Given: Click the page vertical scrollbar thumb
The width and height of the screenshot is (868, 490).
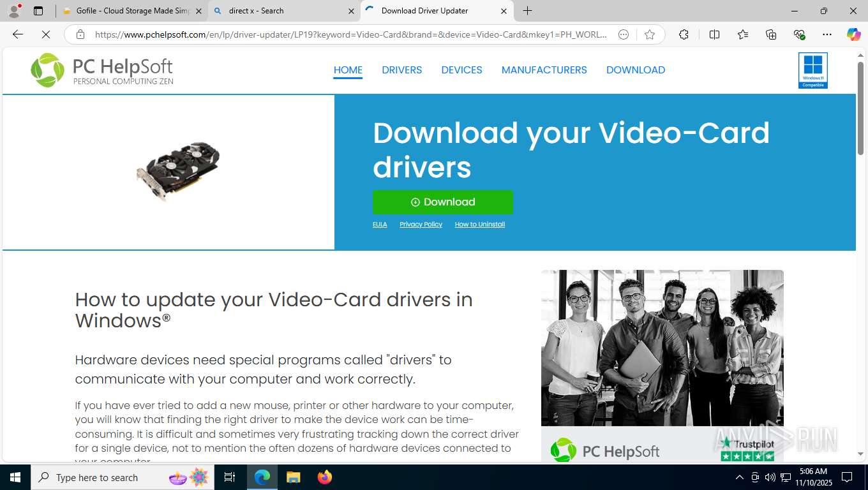Looking at the screenshot, I should click(860, 108).
